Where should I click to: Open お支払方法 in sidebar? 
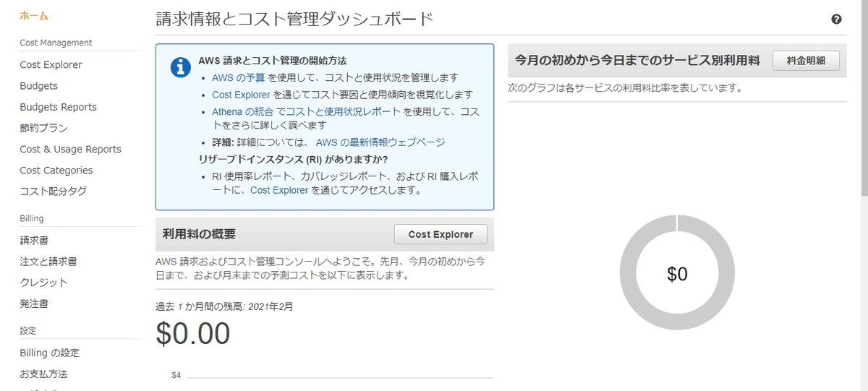coord(43,374)
